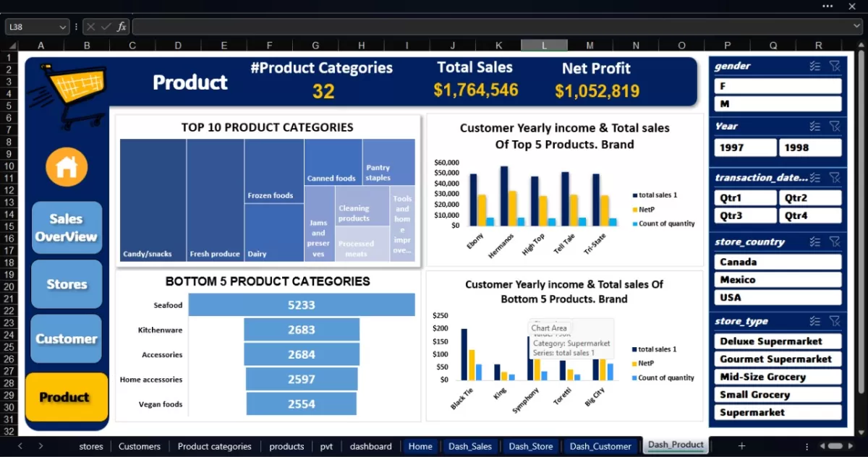This screenshot has width=868, height=457.
Task: Go to the Sales OverView page button
Action: click(67, 228)
